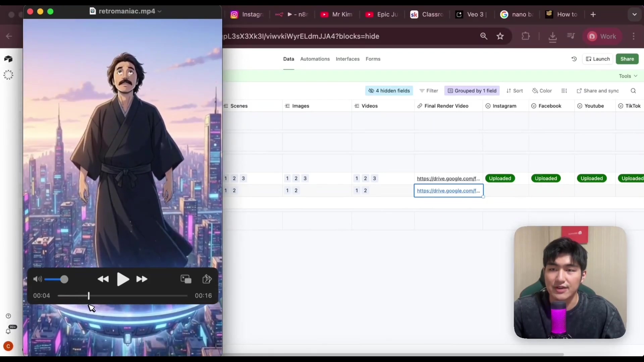Click the volume slider knob
This screenshot has width=644, height=362.
[64, 279]
